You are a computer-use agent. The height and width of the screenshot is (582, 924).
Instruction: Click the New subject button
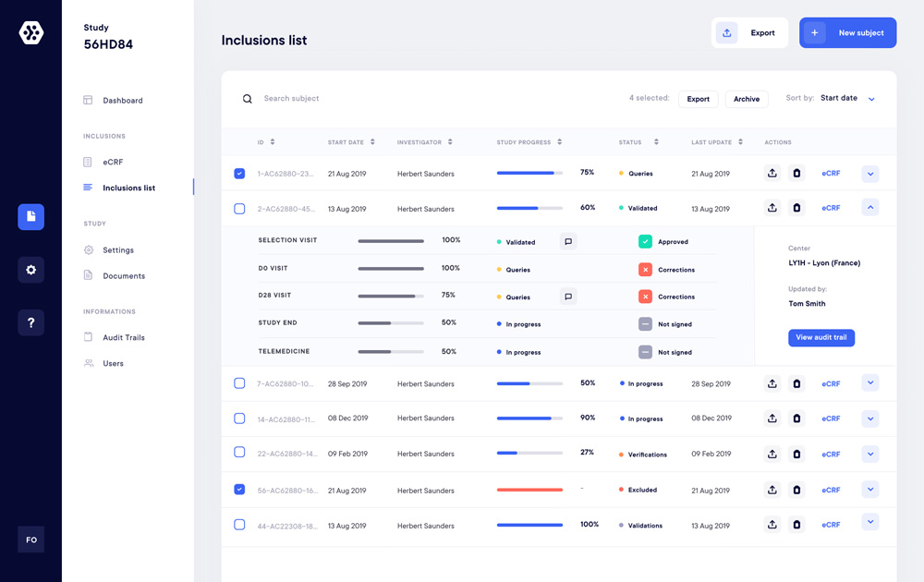847,33
